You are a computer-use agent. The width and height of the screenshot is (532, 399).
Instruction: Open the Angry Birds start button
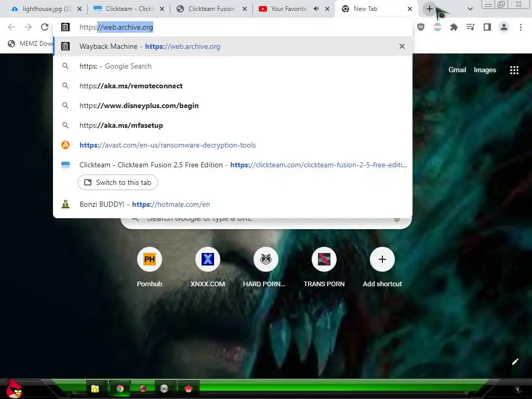pos(14,389)
